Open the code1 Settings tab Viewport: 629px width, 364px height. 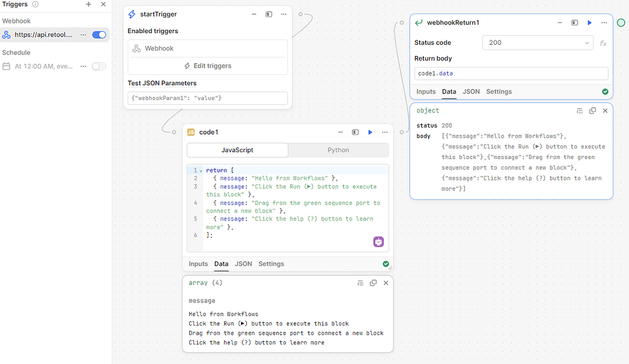271,264
